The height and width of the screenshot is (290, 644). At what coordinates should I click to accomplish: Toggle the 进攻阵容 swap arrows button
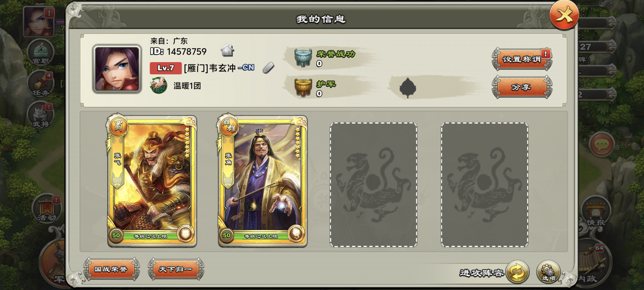[517, 272]
